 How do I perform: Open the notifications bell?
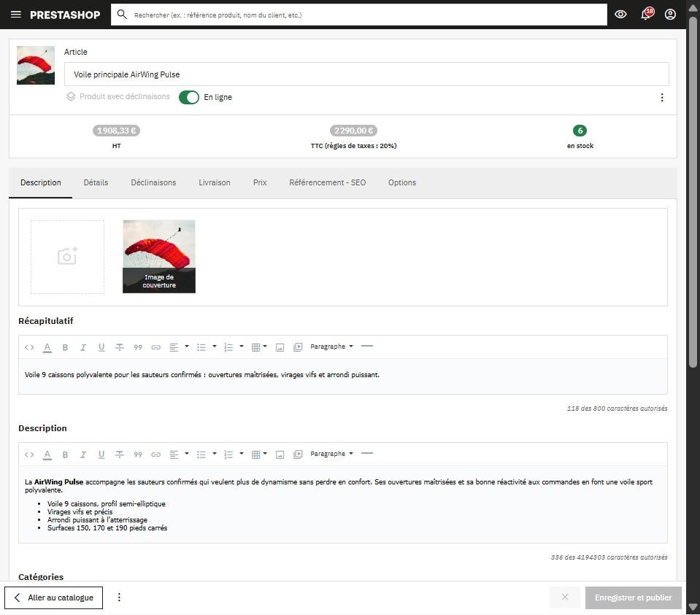point(646,15)
